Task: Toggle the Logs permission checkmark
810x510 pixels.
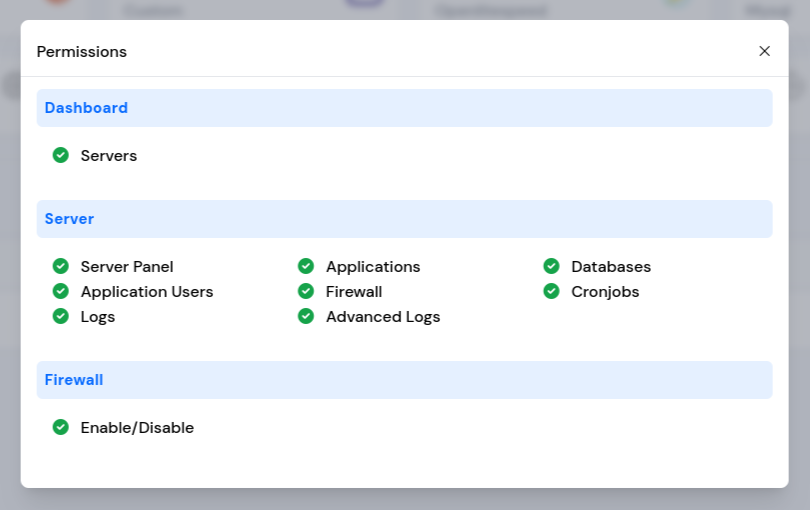Action: pos(60,317)
